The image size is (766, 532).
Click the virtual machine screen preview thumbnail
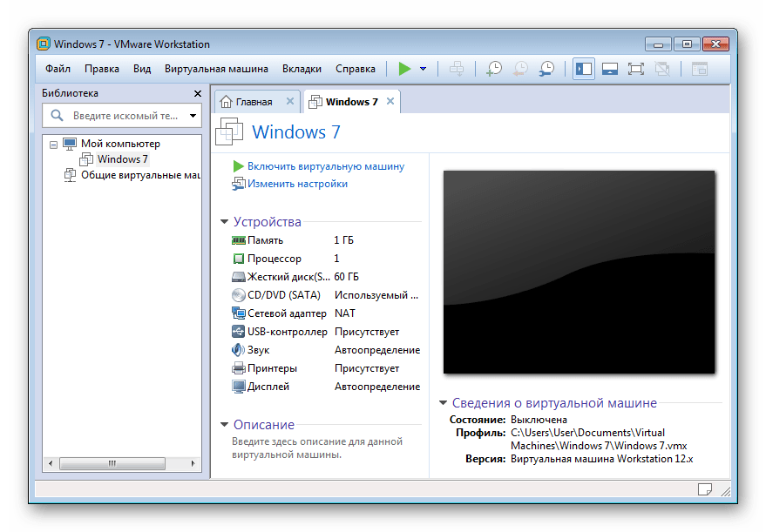[579, 272]
